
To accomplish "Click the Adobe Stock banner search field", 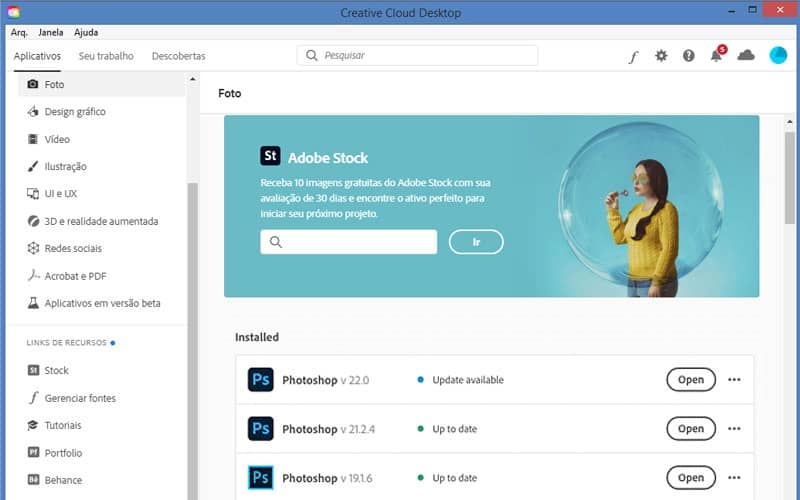I will (x=348, y=242).
